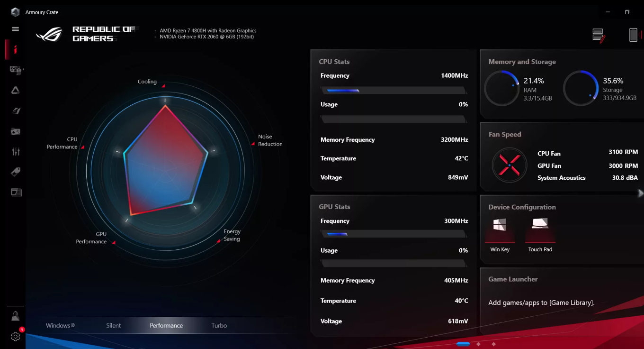Open the Fan Speed panel header

[505, 134]
